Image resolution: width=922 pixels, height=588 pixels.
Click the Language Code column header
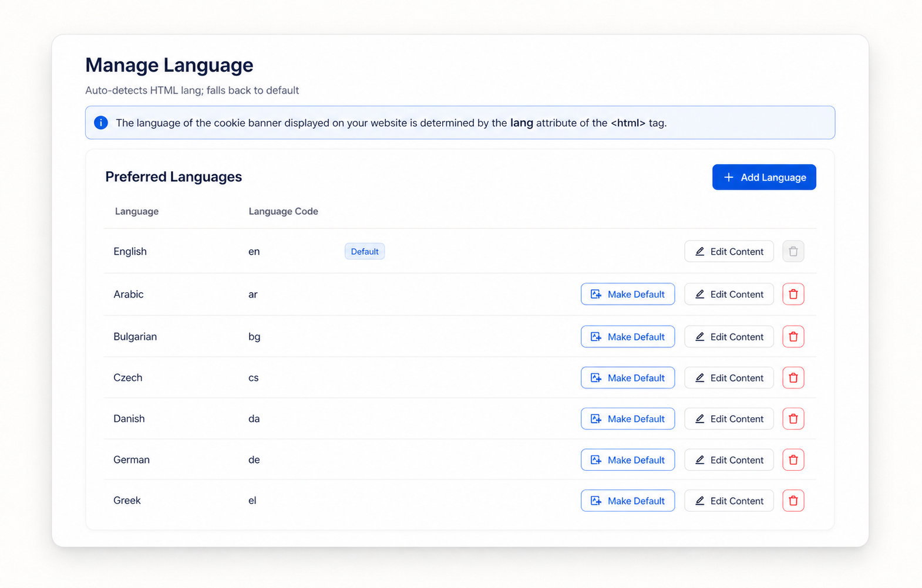point(283,211)
